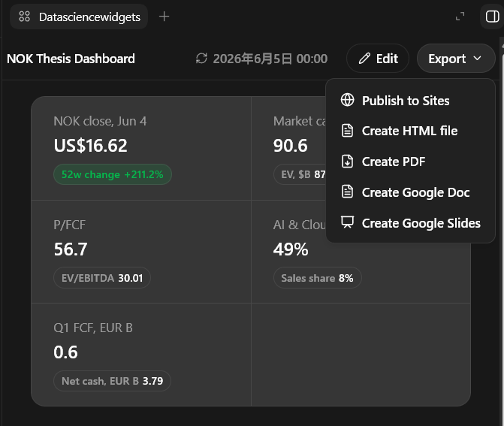Viewport: 504px width, 426px height.
Task: Click the EV/EBITDA 30.01 pill
Action: click(102, 278)
